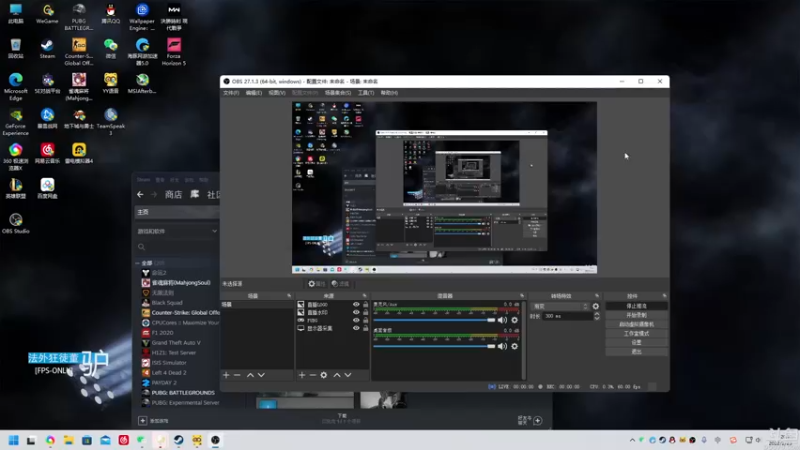Click the second button in the controls panel

click(636, 315)
